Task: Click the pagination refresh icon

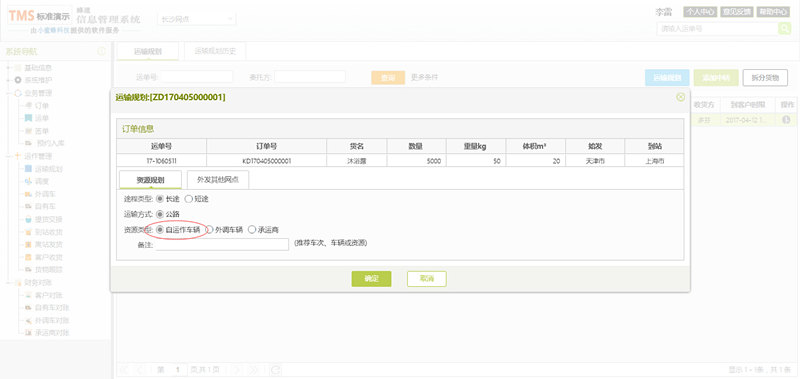Action: pos(276,370)
